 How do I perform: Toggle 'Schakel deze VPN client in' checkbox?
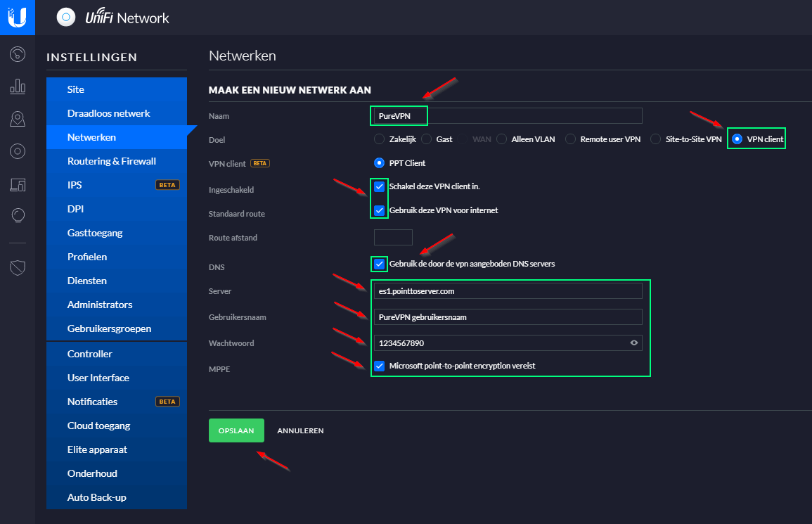click(380, 186)
